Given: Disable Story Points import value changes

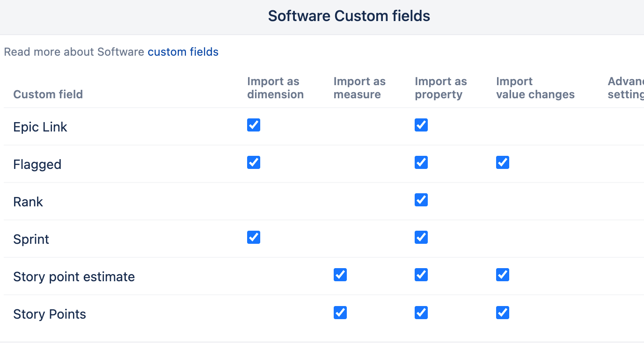Looking at the screenshot, I should (x=503, y=312).
